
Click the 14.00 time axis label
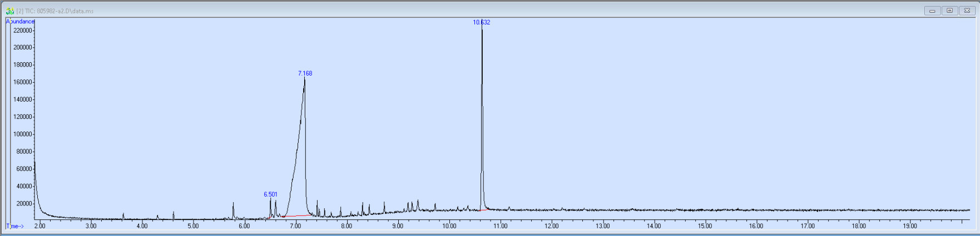tap(654, 226)
